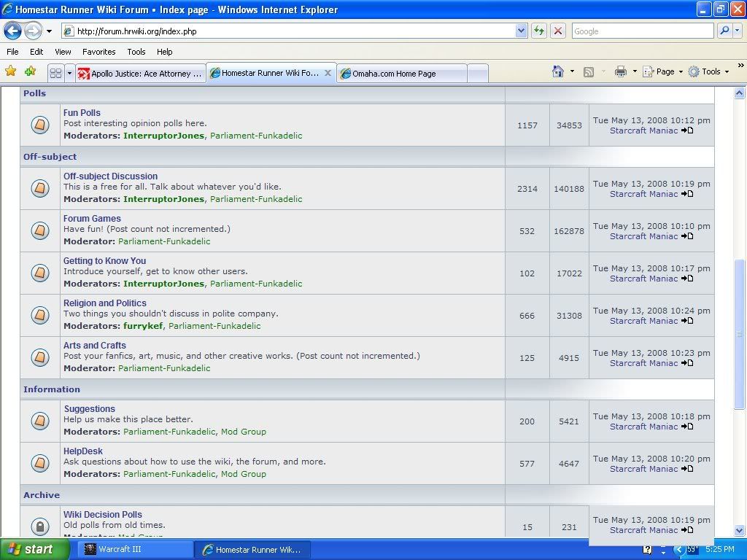Click the magnifier search button
Image resolution: width=747 pixels, height=560 pixels.
tap(724, 31)
